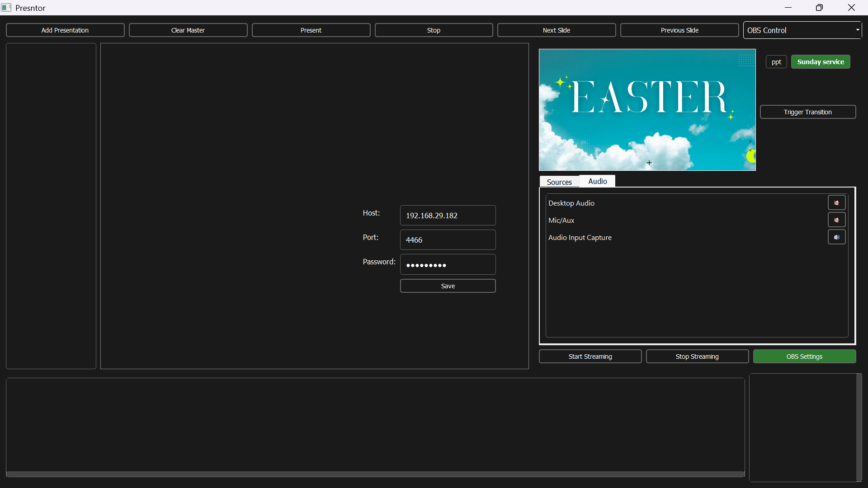
Task: Mute the Audio Input Capture source
Action: (x=836, y=237)
